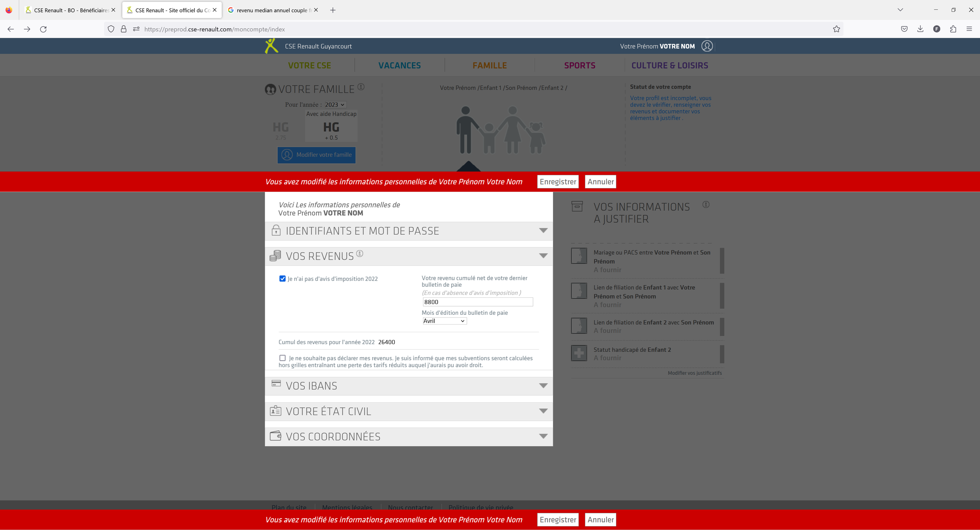Screen dimensions: 980x530
Task: Check Je ne souhaite pas déclarer mes revenus
Action: tap(282, 358)
